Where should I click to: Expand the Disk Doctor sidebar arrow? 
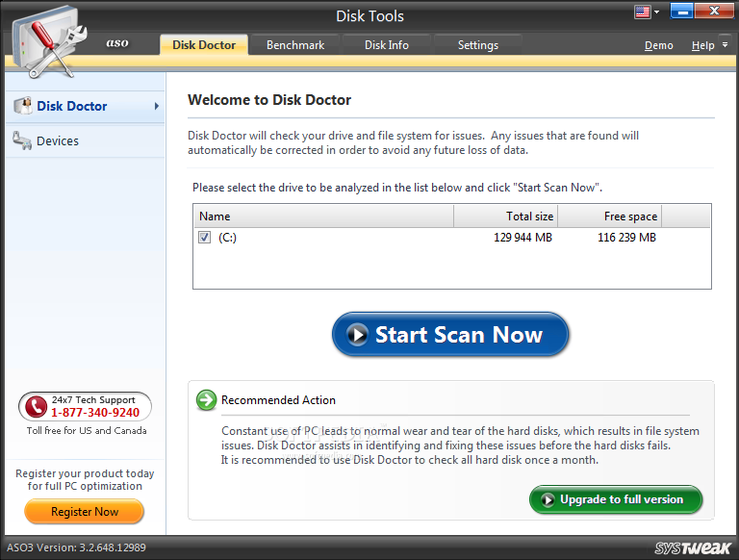[157, 106]
